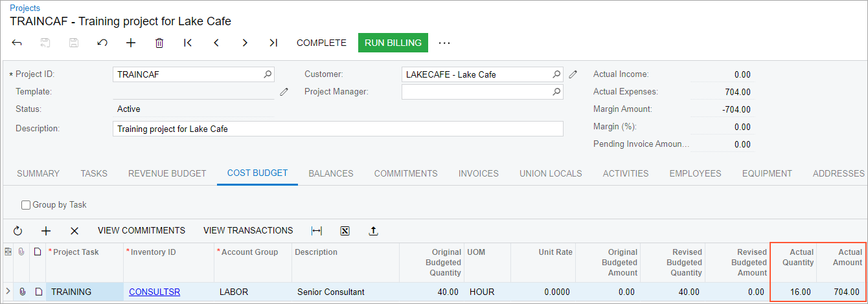The width and height of the screenshot is (868, 304).
Task: Click the View Transactions button
Action: click(248, 231)
